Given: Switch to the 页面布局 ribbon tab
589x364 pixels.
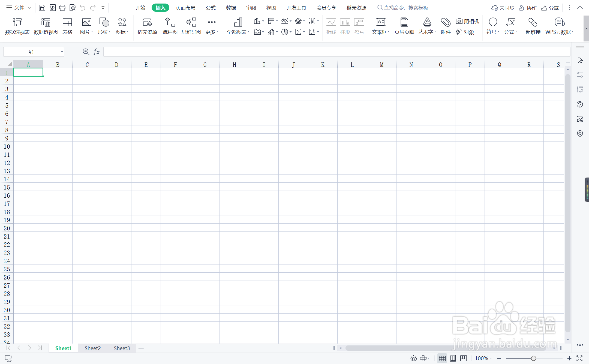Looking at the screenshot, I should coord(185,8).
